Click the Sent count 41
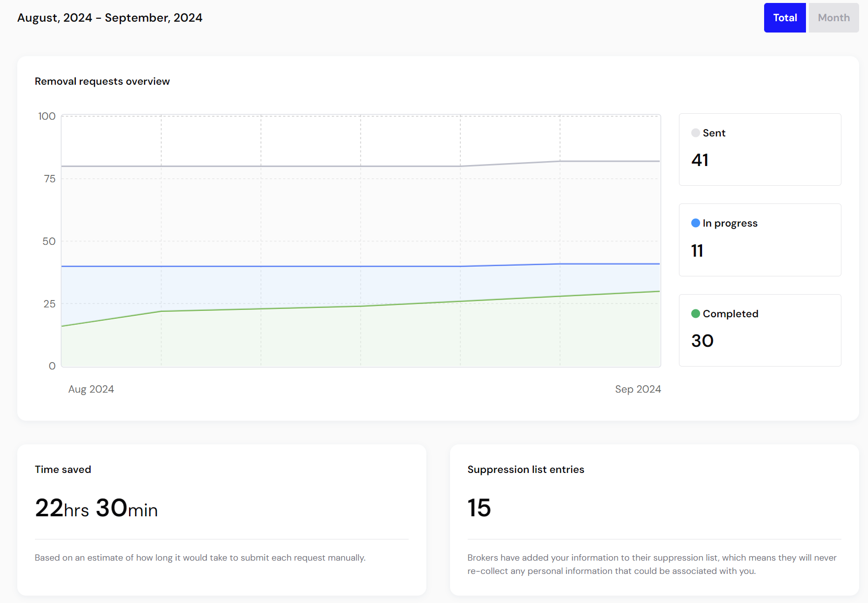868x603 pixels. [x=700, y=160]
